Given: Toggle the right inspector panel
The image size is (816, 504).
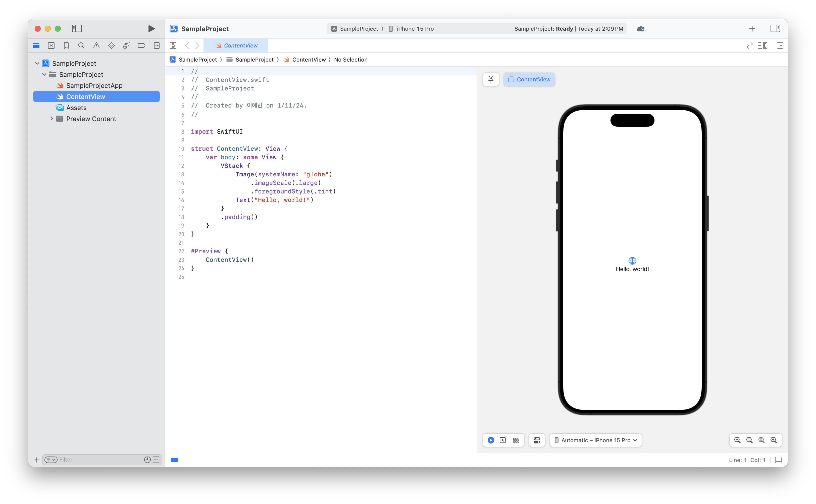Looking at the screenshot, I should [775, 29].
